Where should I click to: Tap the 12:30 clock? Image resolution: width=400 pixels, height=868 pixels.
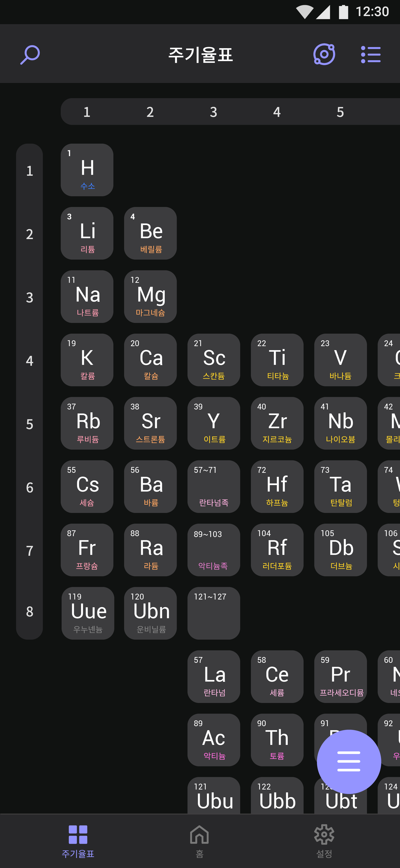pyautogui.click(x=372, y=12)
